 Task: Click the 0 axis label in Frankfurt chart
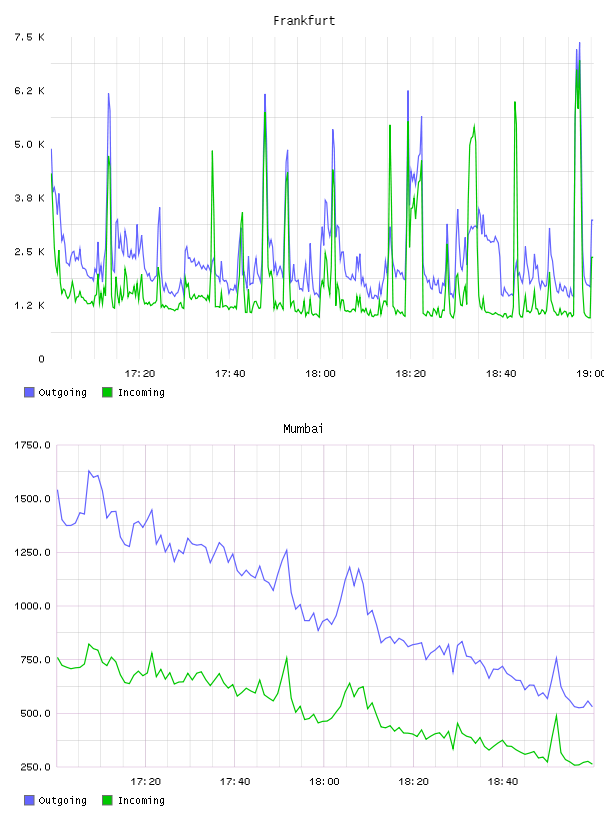click(41, 359)
